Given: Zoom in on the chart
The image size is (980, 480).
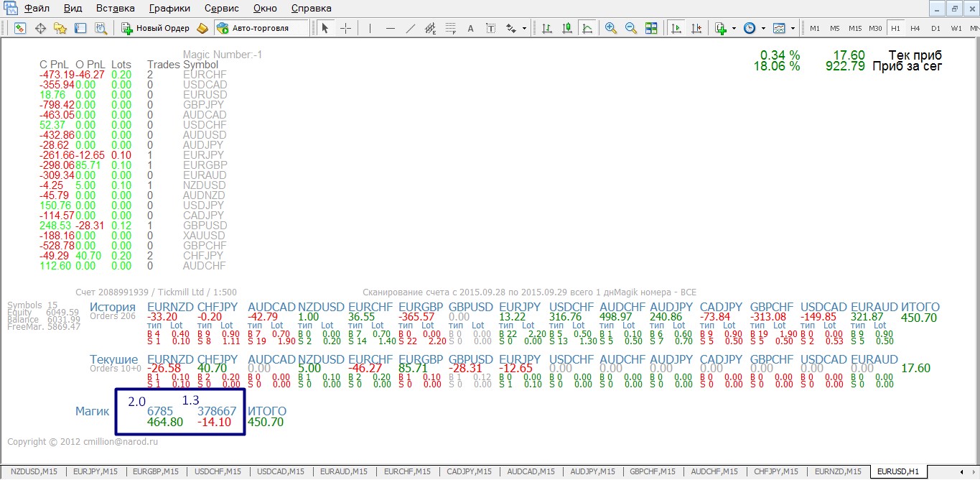Looking at the screenshot, I should (611, 28).
